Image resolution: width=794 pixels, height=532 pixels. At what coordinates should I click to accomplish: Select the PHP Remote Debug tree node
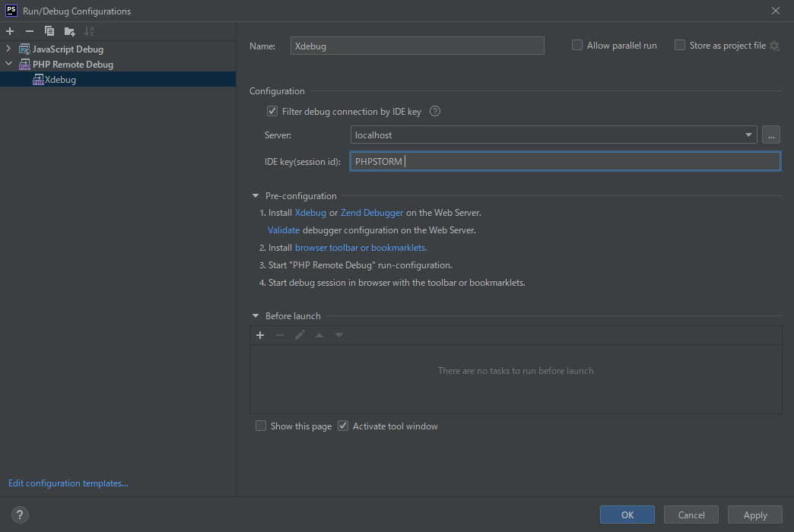(72, 65)
